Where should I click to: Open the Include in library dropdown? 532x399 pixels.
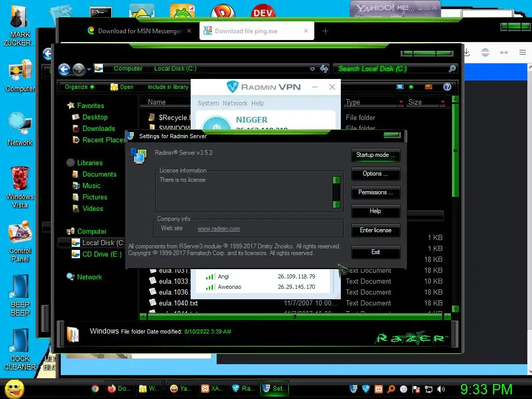click(168, 87)
